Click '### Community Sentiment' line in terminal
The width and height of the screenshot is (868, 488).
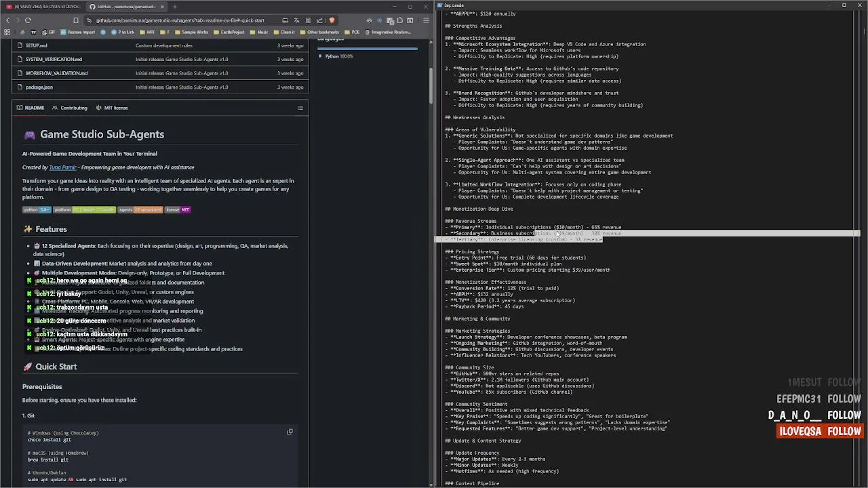click(476, 404)
